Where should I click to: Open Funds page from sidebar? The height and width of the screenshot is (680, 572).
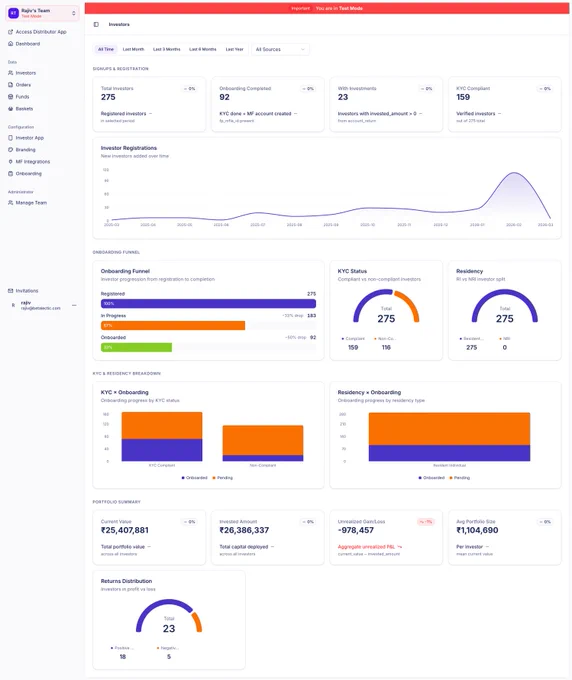23,97
